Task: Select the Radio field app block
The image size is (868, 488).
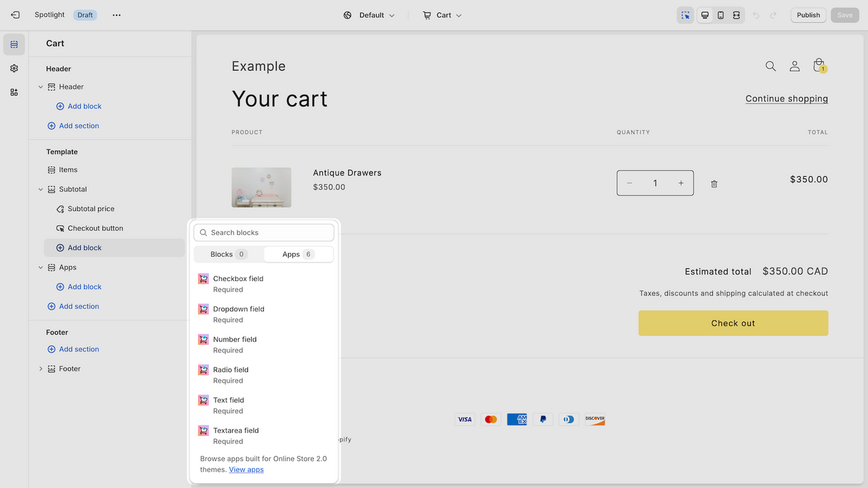Action: (x=264, y=375)
